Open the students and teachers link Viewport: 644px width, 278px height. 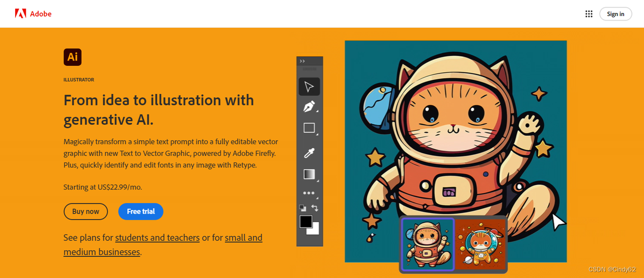click(157, 237)
